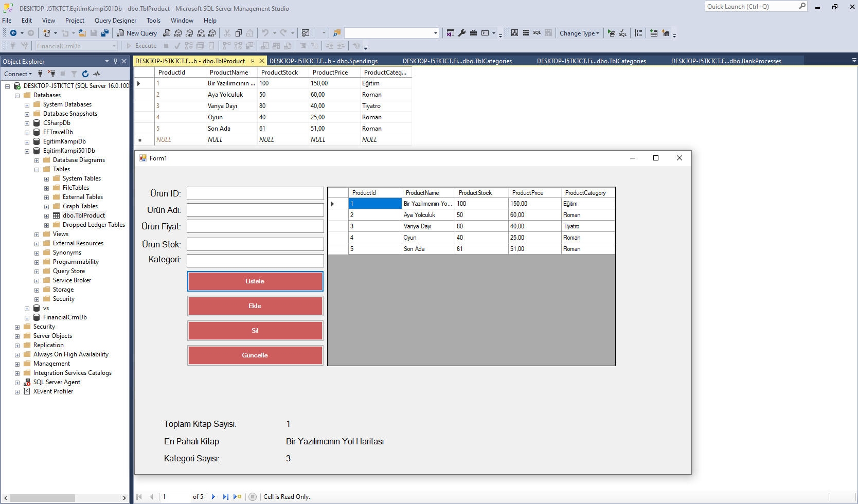This screenshot has height=504, width=858.
Task: Collapse the Tables folder node
Action: click(x=37, y=170)
